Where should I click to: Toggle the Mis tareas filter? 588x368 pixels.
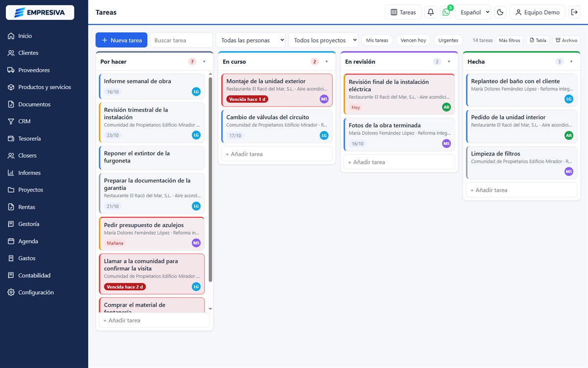click(377, 40)
